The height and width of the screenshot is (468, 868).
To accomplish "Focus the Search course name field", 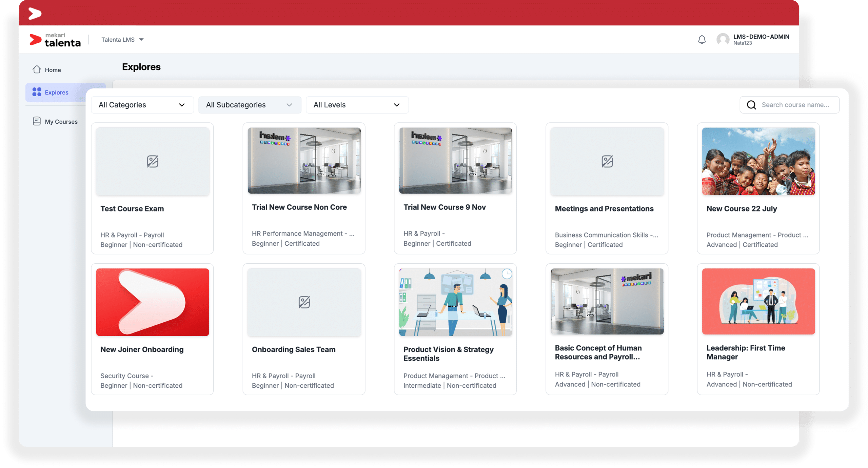I will [795, 105].
